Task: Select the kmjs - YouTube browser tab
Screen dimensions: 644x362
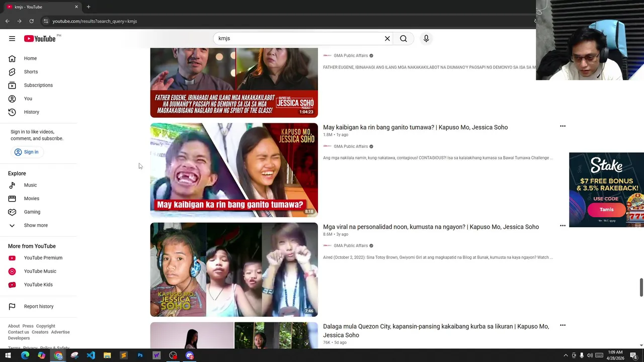Action: point(43,7)
